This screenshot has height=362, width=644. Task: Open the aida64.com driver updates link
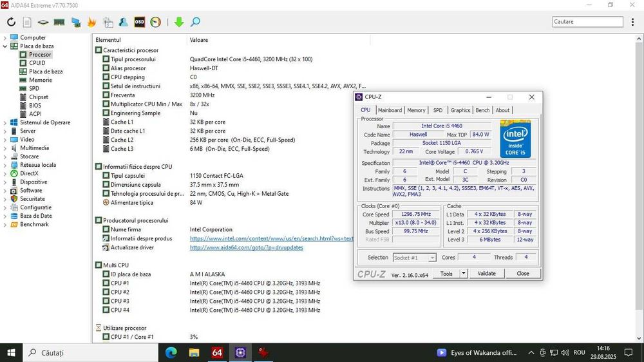(x=247, y=247)
